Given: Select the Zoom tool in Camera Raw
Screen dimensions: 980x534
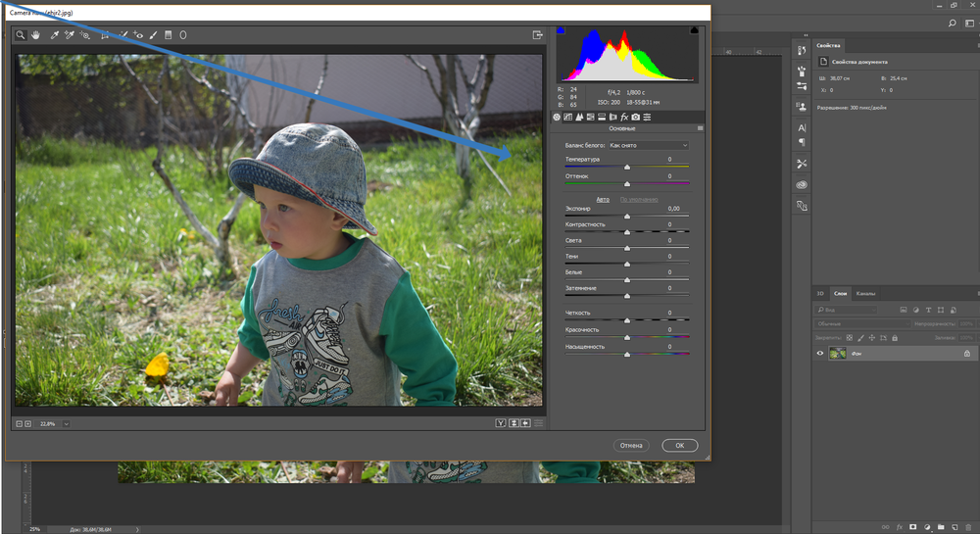Looking at the screenshot, I should [x=21, y=34].
